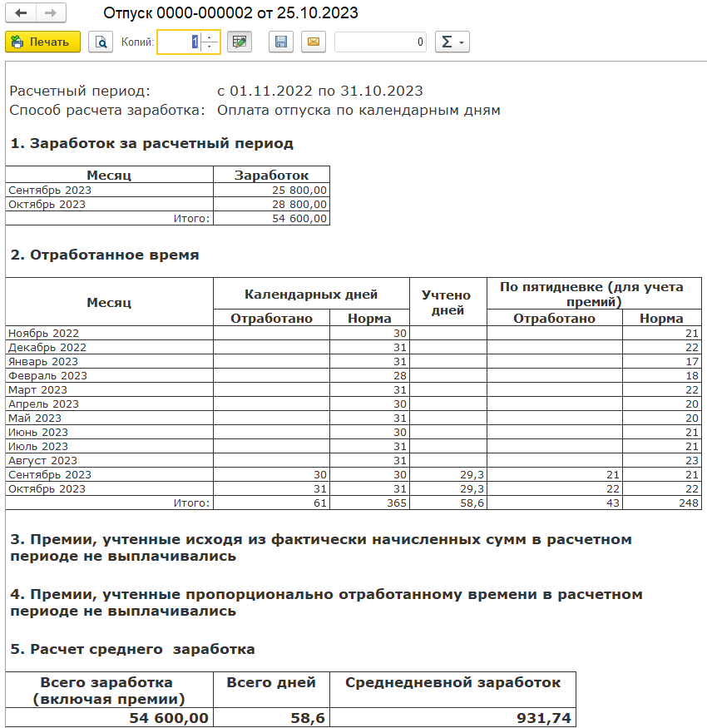Increase copies count with up stepper
The width and height of the screenshot is (707, 728).
[210, 37]
